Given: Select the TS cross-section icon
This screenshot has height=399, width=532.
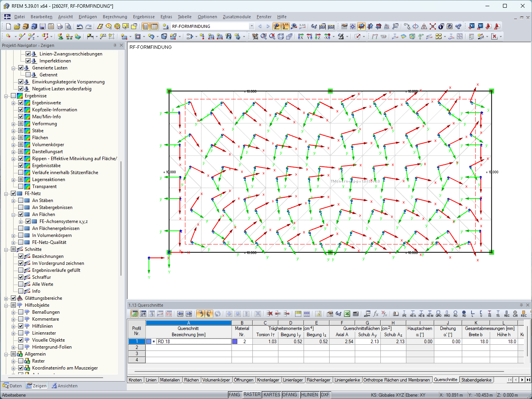Looking at the screenshot, I should coord(498,314).
